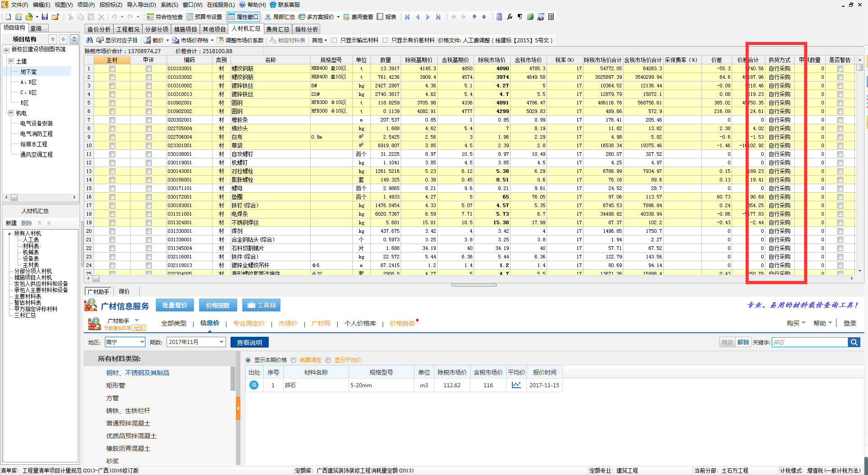This screenshot has width=868, height=475.
Task: Click move-up arrow in project structure panel
Action: [53, 39]
